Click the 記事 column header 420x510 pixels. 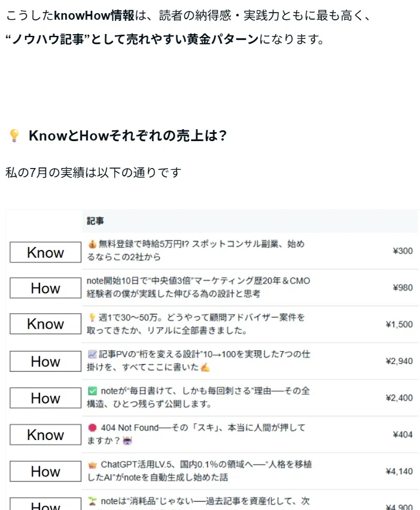(x=95, y=221)
